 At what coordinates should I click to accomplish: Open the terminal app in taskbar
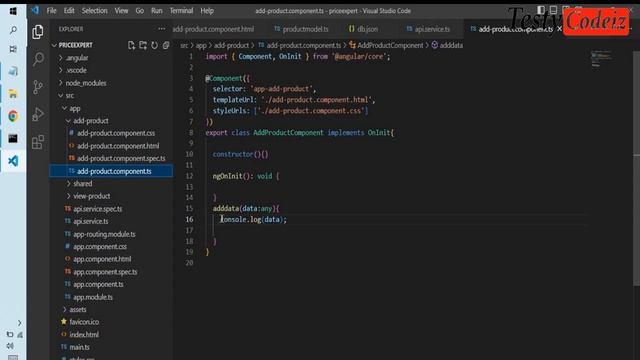pos(13,138)
